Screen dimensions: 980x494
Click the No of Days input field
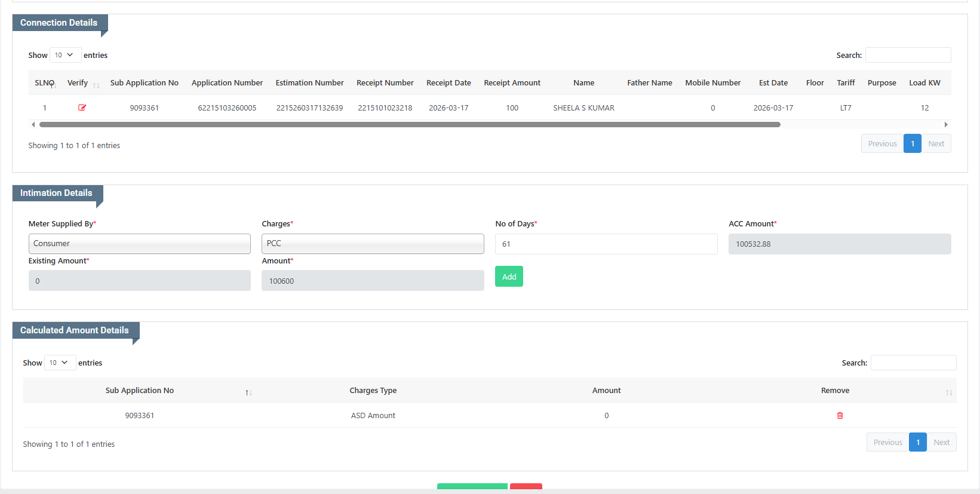(x=606, y=244)
